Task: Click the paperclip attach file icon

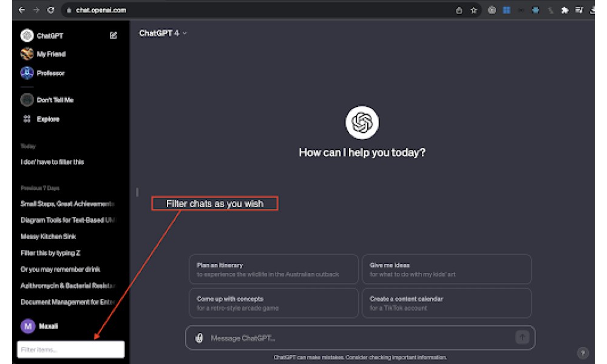Action: pyautogui.click(x=199, y=338)
